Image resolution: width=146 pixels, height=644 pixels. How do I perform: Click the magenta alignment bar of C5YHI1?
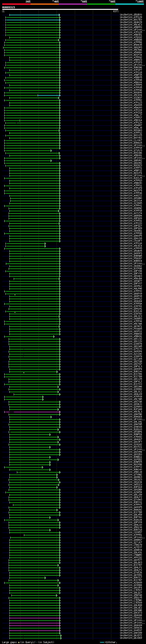[35, 618]
